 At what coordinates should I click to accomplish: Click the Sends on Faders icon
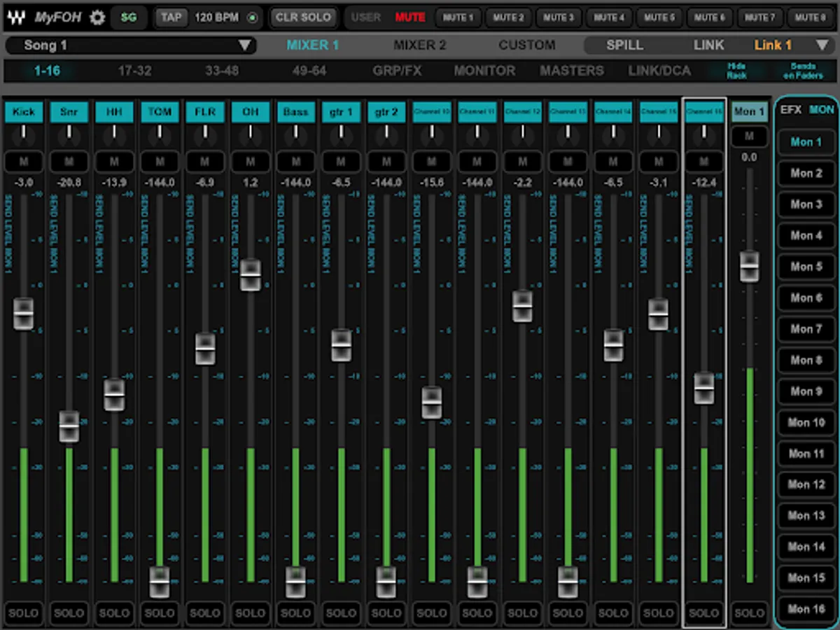(x=804, y=71)
